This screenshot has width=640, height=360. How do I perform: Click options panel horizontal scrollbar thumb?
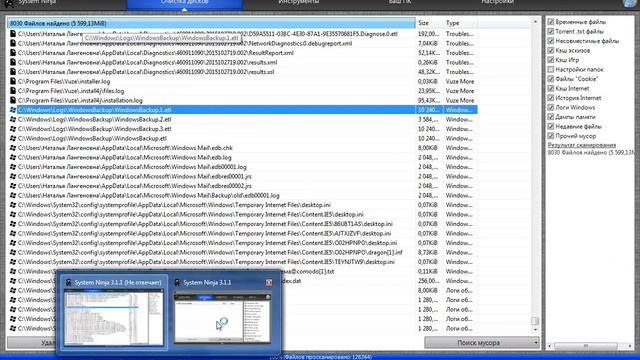click(586, 346)
